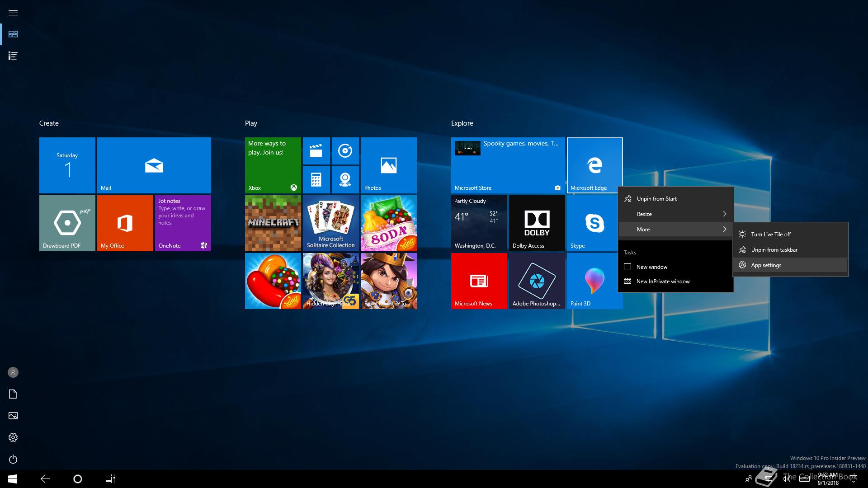Open the Weather tile for Washington, D.C.
Screen dimensions: 868x488
point(479,223)
